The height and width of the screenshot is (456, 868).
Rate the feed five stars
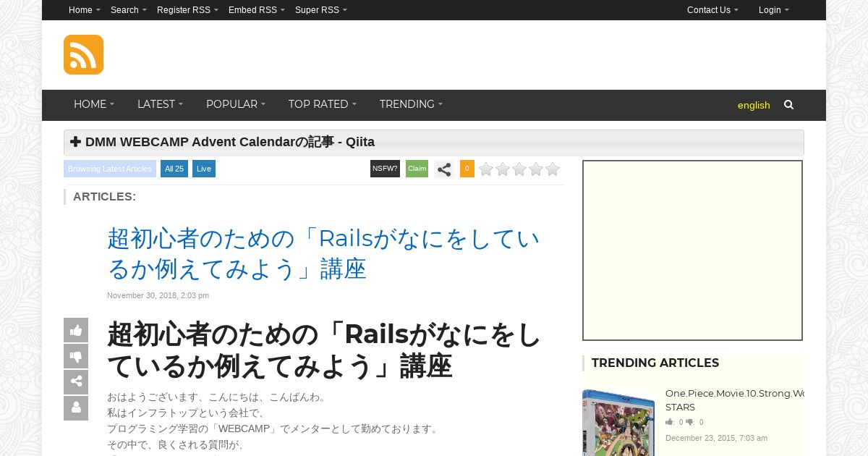click(553, 169)
